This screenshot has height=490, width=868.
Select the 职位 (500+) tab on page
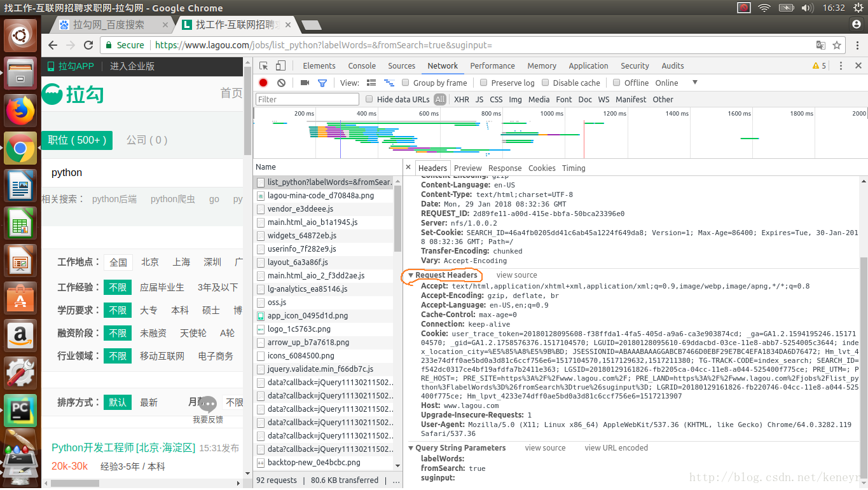click(77, 140)
